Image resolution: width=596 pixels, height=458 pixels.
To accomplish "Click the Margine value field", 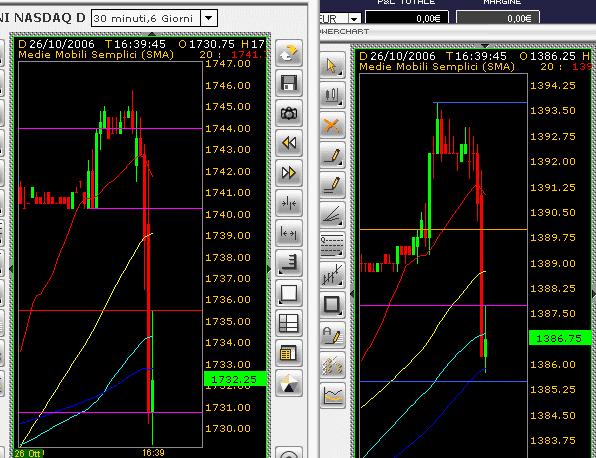I will 498,18.
